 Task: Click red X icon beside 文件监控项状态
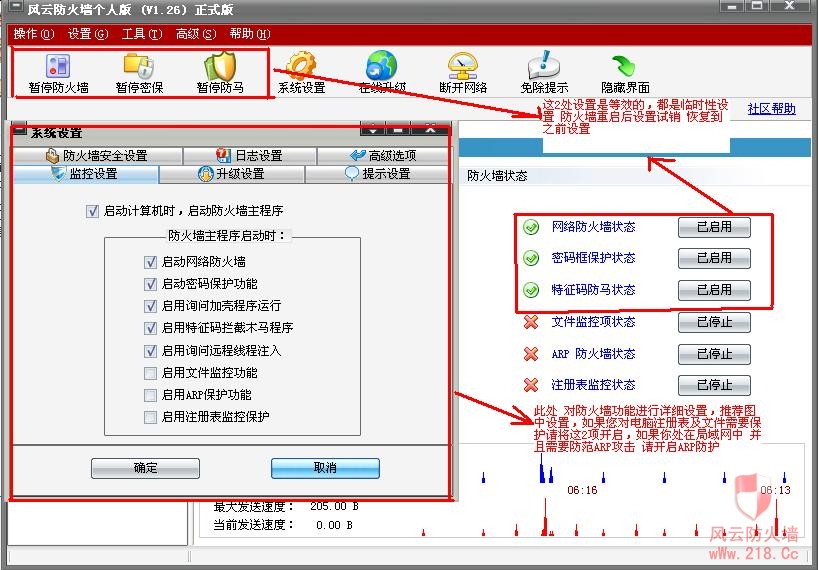tap(531, 322)
